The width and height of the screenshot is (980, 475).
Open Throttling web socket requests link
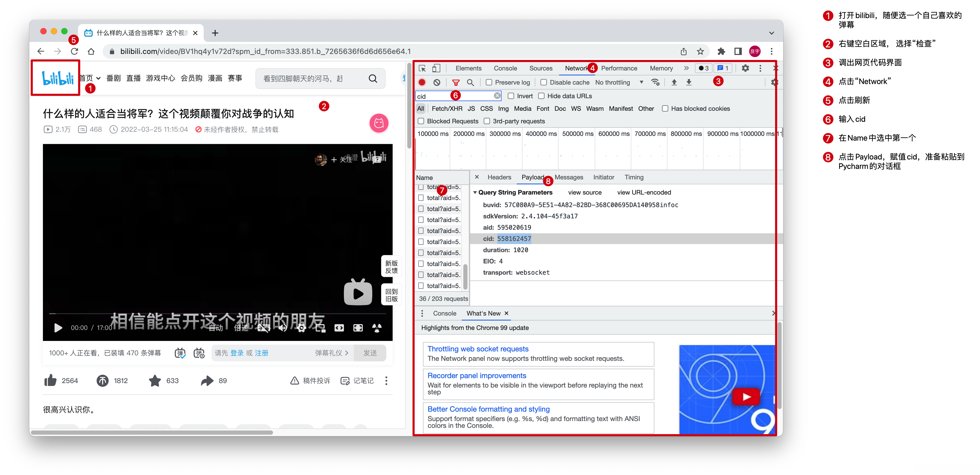click(x=478, y=349)
